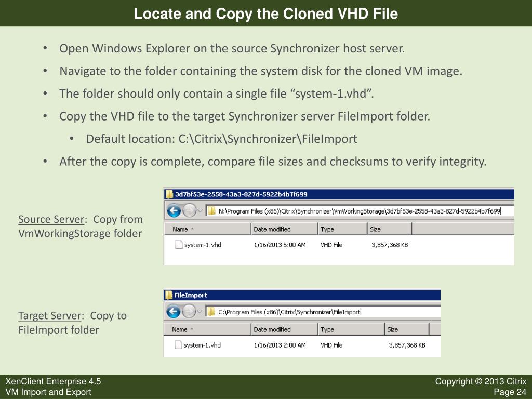The width and height of the screenshot is (532, 399).
Task: Click Copyright © 2013 Citrix footer text
Action: (x=481, y=381)
